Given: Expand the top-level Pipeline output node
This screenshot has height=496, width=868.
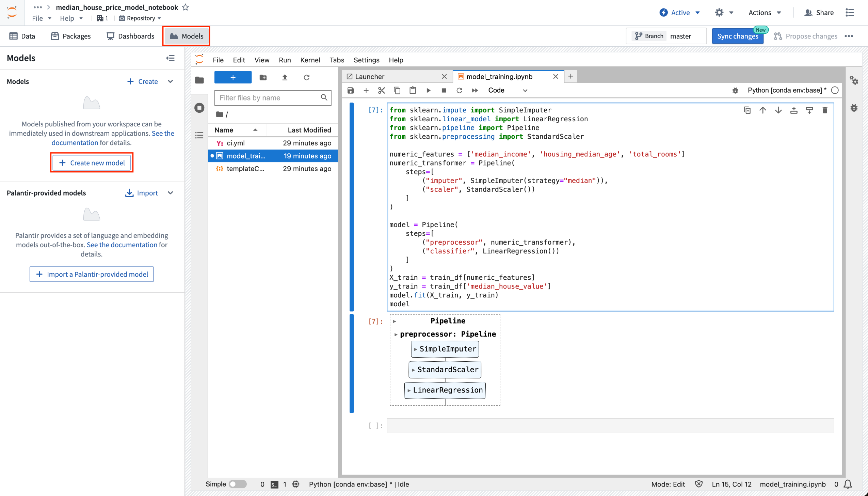Looking at the screenshot, I should (x=395, y=321).
